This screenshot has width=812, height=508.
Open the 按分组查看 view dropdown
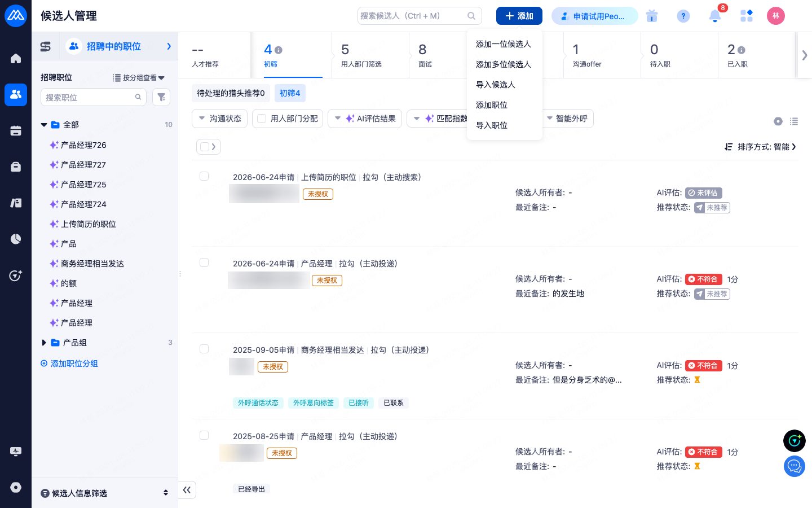coord(139,78)
